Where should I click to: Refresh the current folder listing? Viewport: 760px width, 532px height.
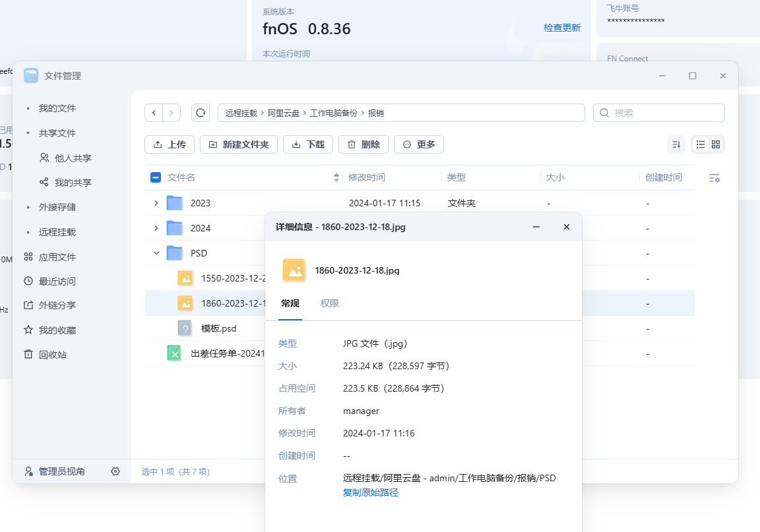point(201,113)
